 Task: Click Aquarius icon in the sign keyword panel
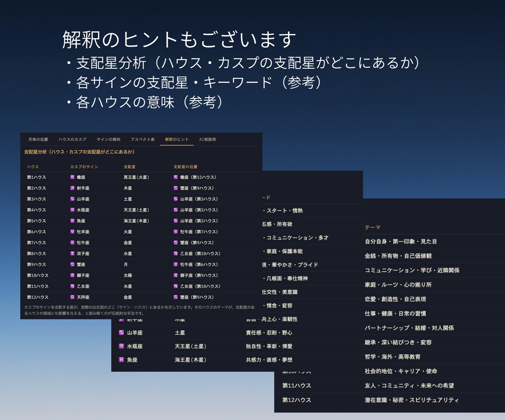[121, 346]
